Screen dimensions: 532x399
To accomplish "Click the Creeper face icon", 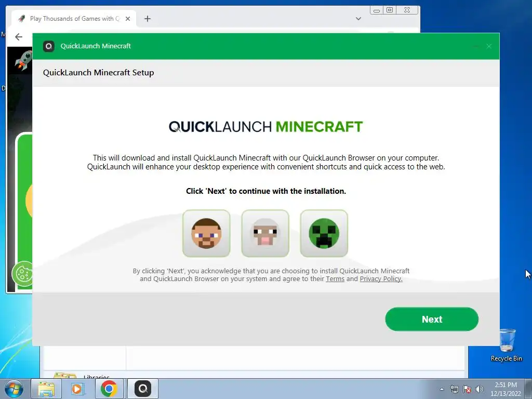I will (324, 233).
